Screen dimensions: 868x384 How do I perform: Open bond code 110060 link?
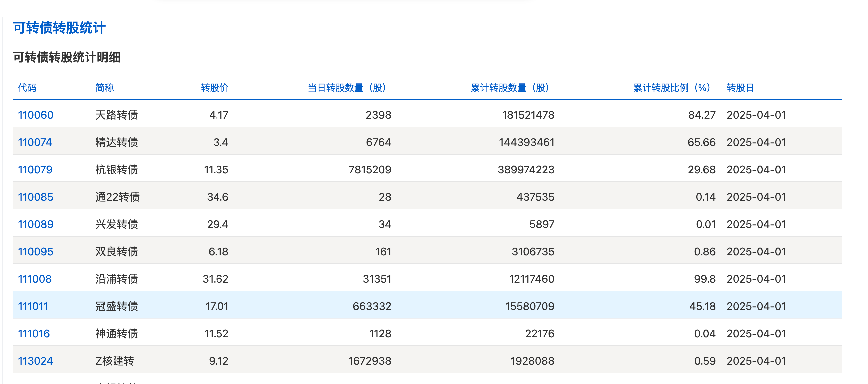tap(35, 115)
